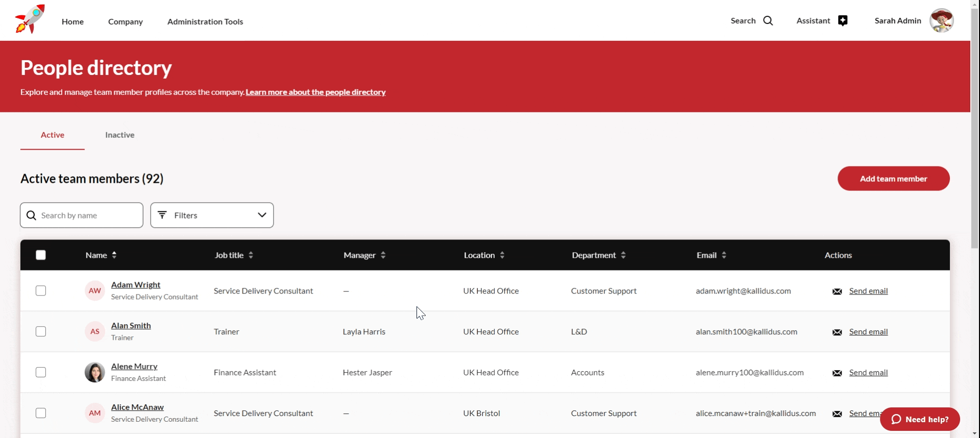Select the checkbox for Adam Wright

[41, 291]
